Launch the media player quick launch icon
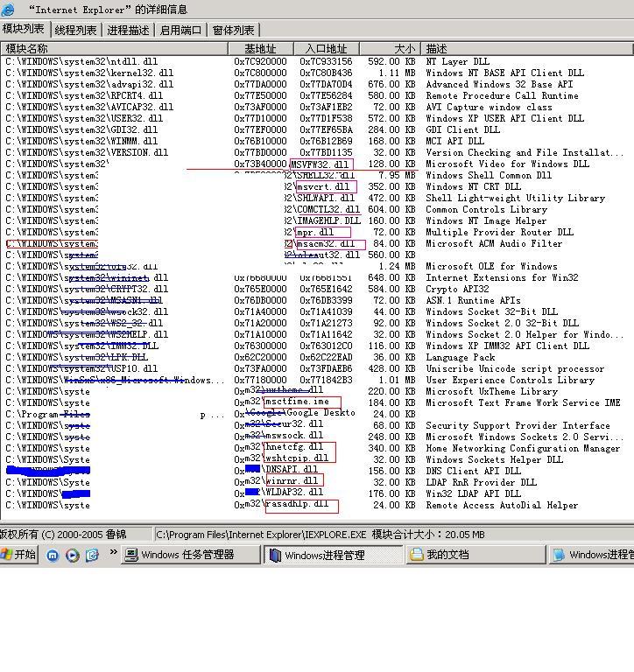The width and height of the screenshot is (634, 672). tap(72, 556)
